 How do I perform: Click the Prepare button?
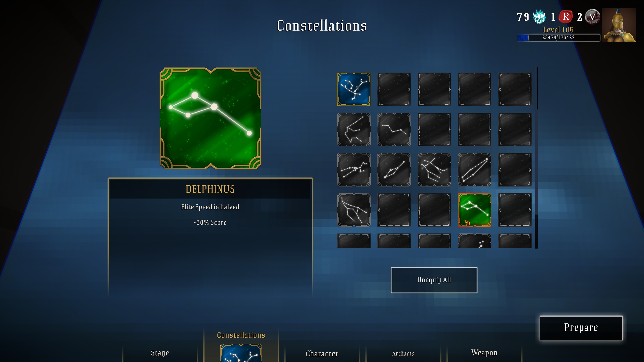click(x=581, y=328)
